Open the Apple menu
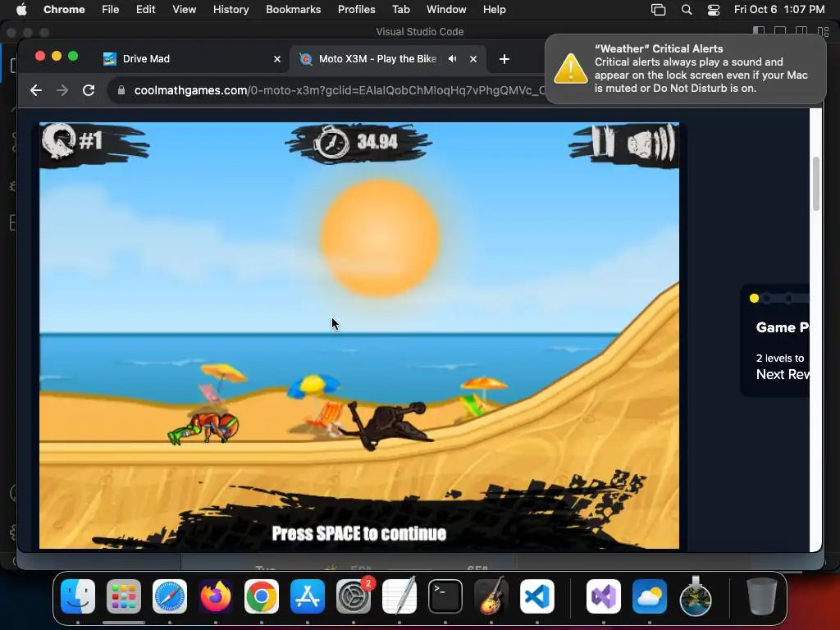840x630 pixels. click(x=21, y=10)
